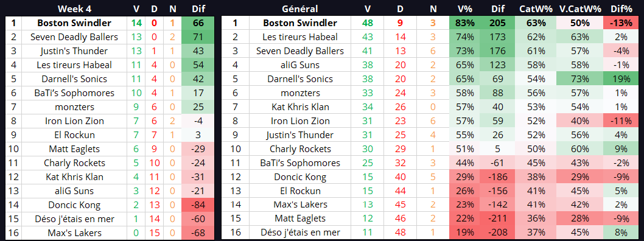Click the V.CatW% column header
644x241 pixels.
coord(580,9)
